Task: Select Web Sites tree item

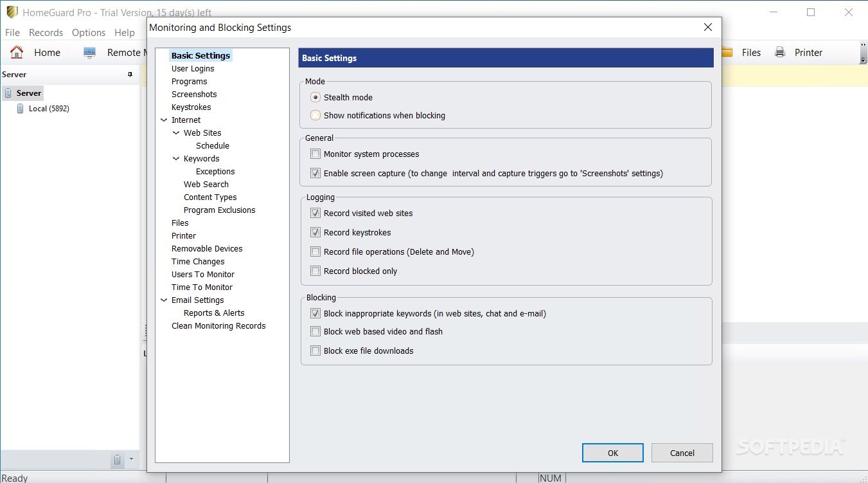Action: (x=202, y=133)
